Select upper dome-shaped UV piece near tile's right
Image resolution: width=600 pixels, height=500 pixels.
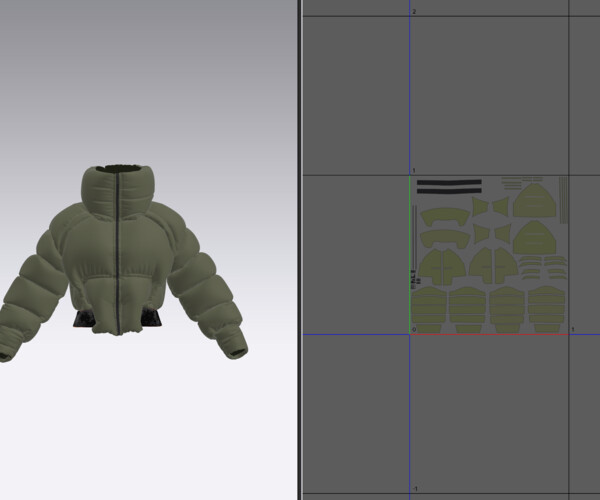(x=535, y=200)
